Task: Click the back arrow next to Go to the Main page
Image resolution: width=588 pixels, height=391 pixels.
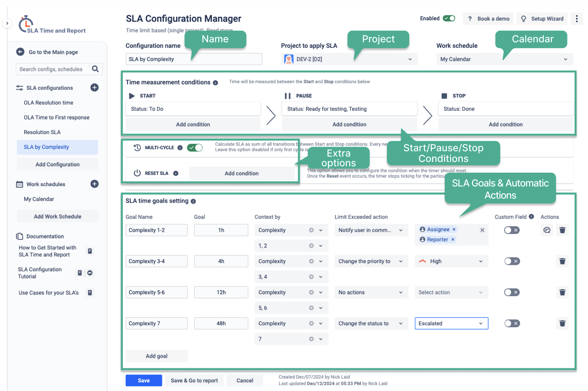Action: click(21, 52)
